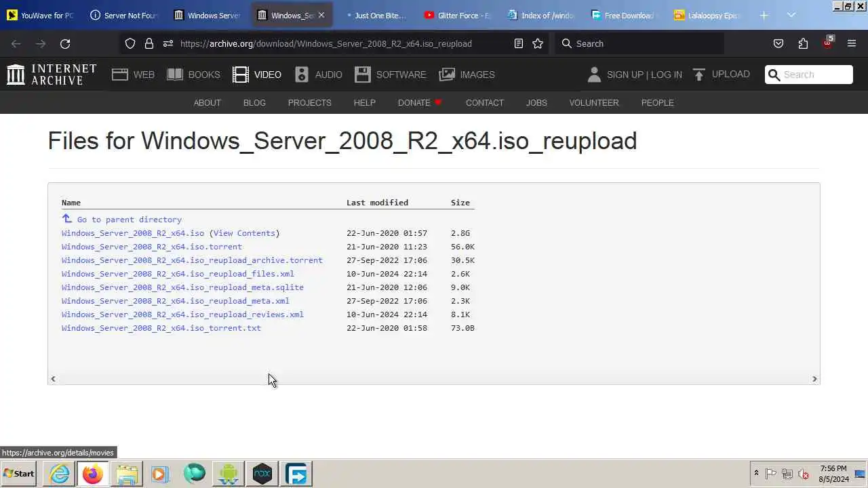Open the iso_torrent.txt link
Viewport: 868px width, 488px height.
click(x=161, y=328)
